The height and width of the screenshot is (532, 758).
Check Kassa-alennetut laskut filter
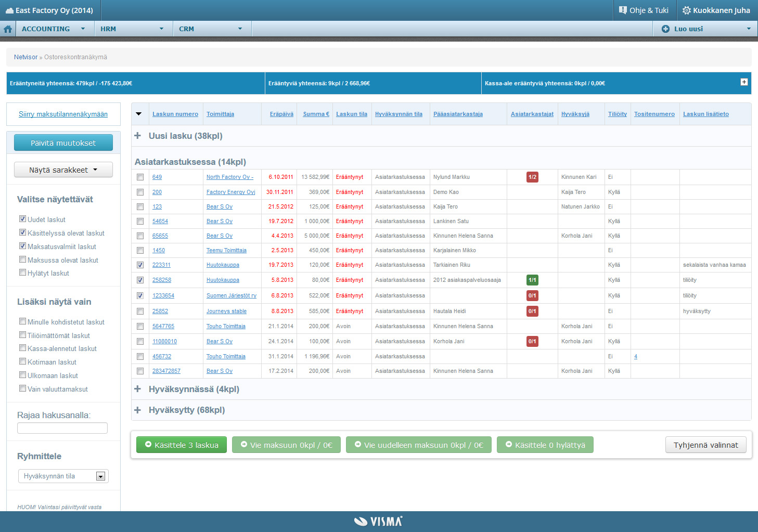tap(22, 348)
